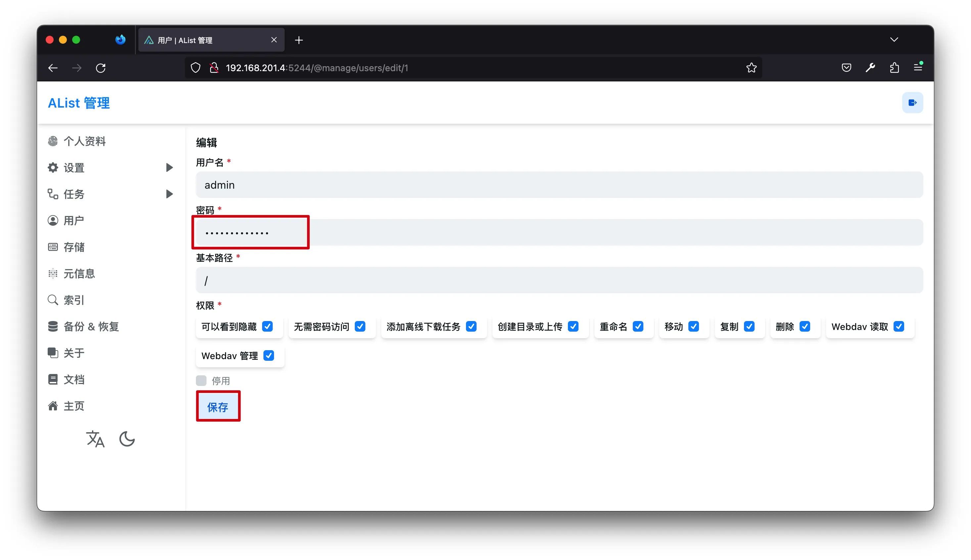Go back with the browser back arrow
The height and width of the screenshot is (560, 971).
[x=53, y=68]
